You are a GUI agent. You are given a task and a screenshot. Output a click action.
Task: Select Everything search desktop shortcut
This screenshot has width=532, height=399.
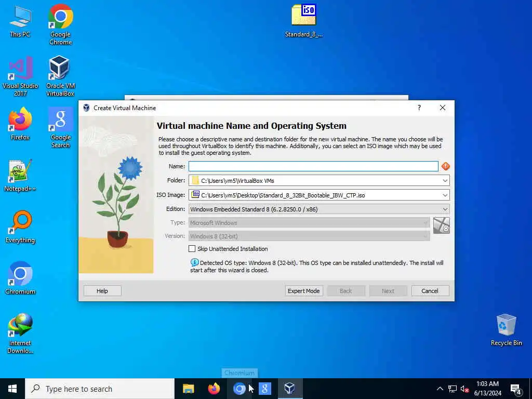coord(20,227)
